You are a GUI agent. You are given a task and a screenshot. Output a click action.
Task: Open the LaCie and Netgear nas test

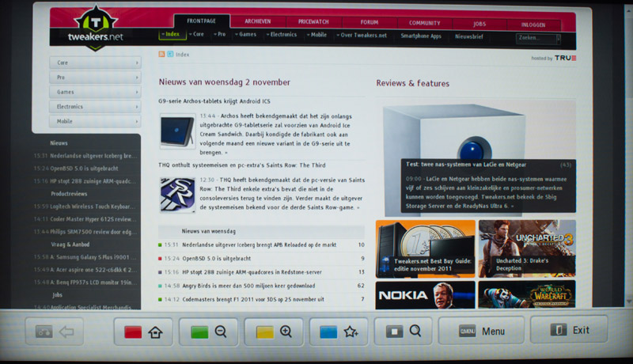[x=466, y=165]
